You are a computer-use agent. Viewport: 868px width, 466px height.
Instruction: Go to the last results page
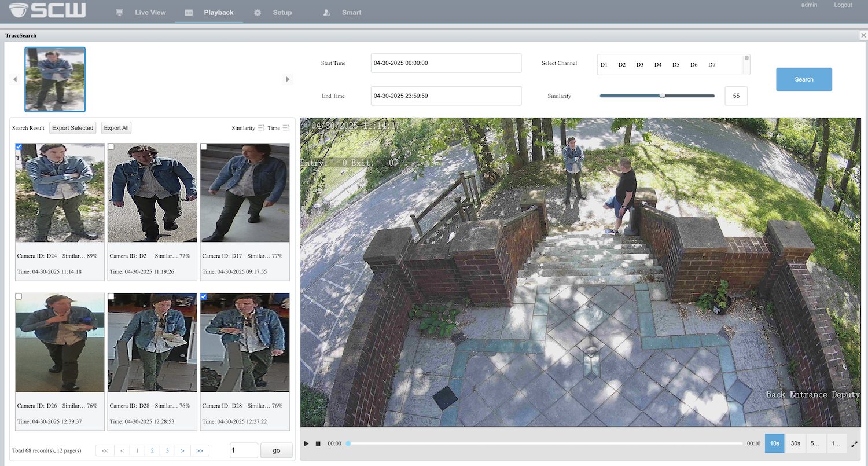coord(199,450)
